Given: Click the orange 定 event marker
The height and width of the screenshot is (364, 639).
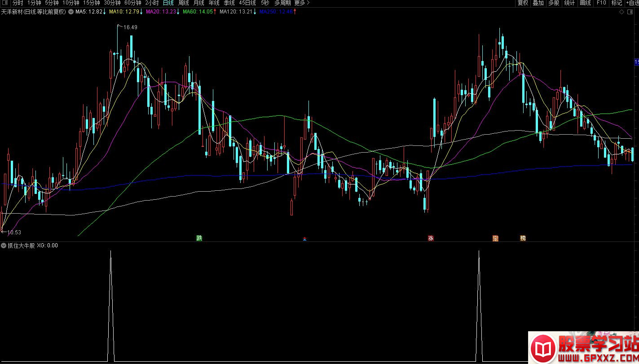Looking at the screenshot, I should pos(495,238).
